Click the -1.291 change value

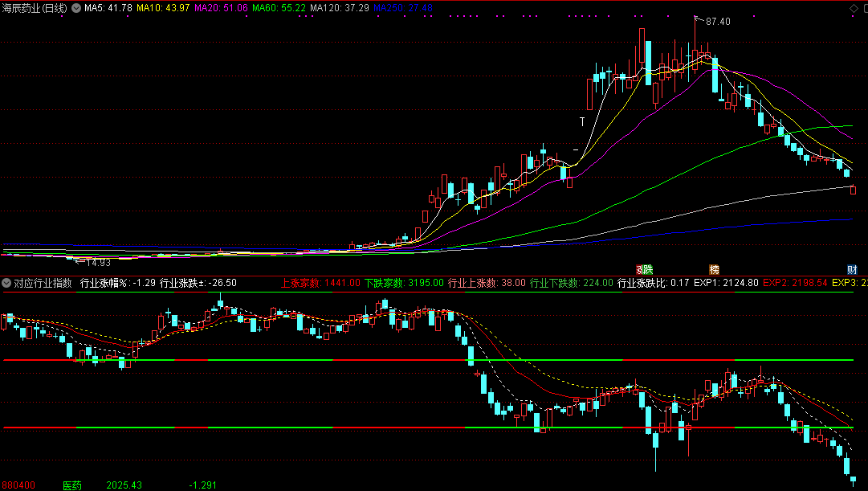coord(202,485)
